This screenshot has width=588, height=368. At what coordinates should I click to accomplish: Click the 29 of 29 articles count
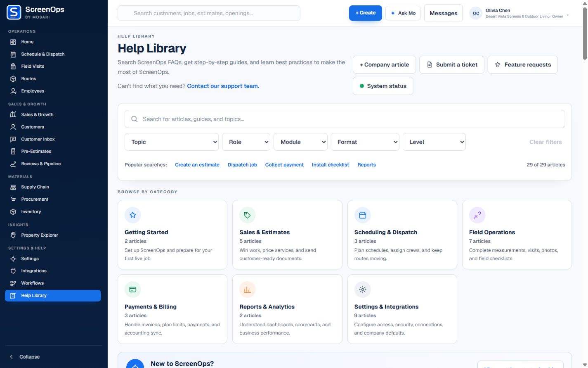546,165
